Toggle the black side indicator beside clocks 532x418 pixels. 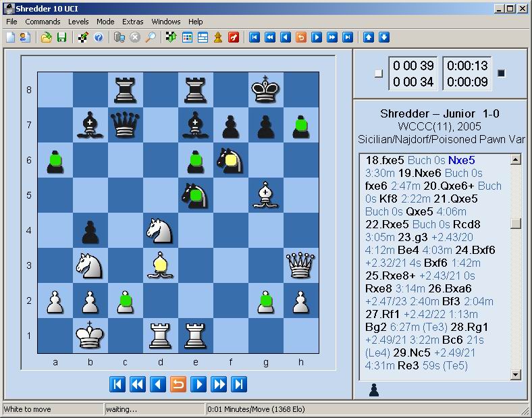[501, 74]
